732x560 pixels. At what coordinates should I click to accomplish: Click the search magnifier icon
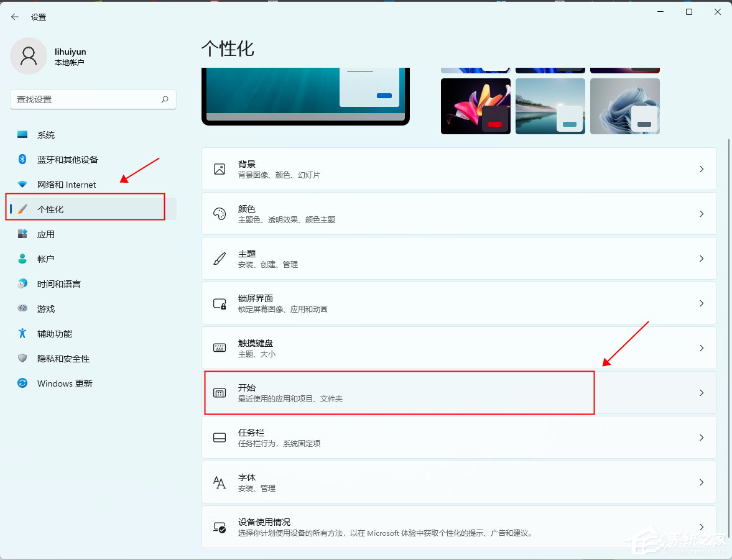165,99
